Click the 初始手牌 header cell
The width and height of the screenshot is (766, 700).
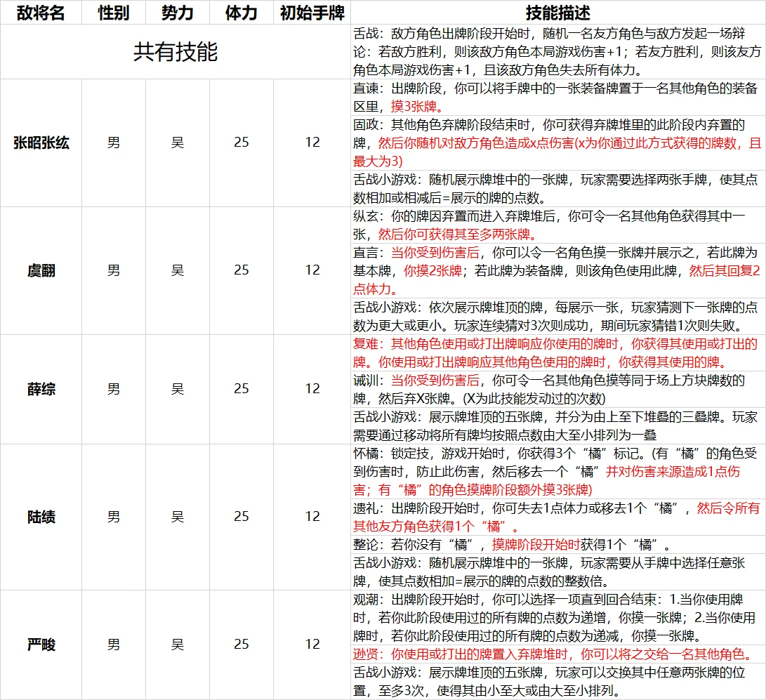coord(312,13)
